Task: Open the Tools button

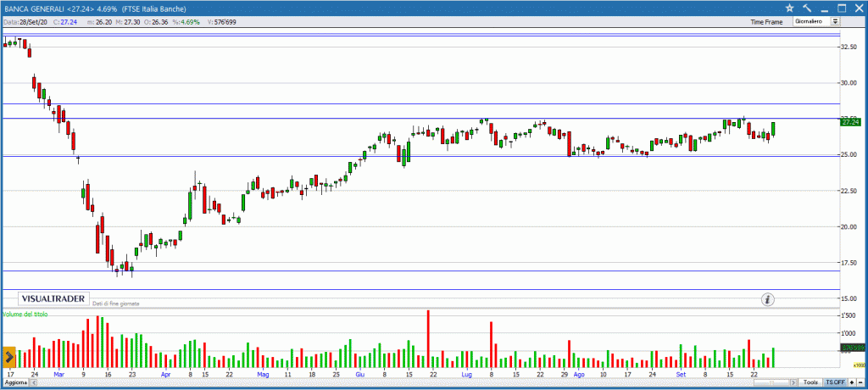Action: pos(810,382)
